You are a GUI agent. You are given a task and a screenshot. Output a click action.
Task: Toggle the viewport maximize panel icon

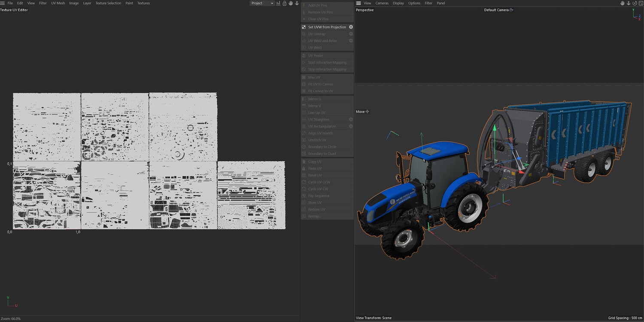coord(641,3)
